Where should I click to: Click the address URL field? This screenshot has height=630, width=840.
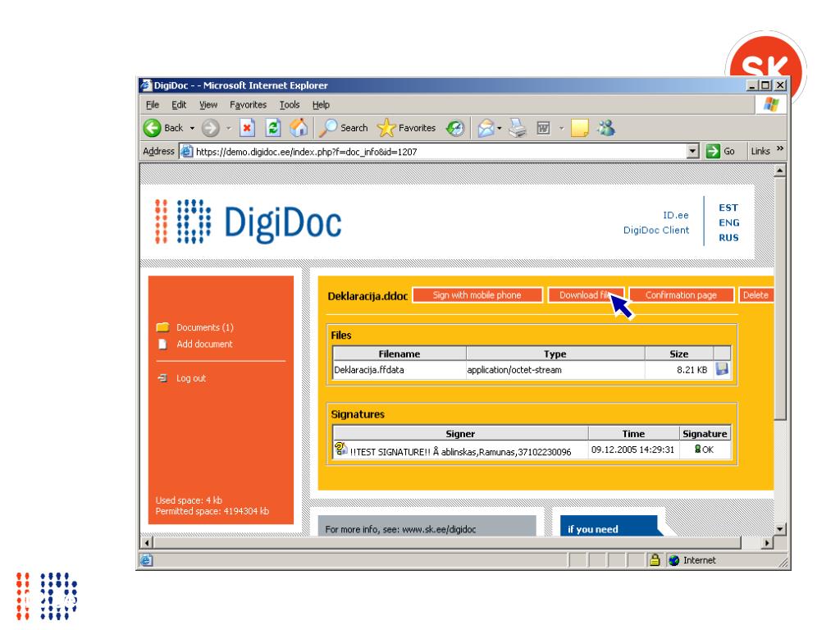440,152
